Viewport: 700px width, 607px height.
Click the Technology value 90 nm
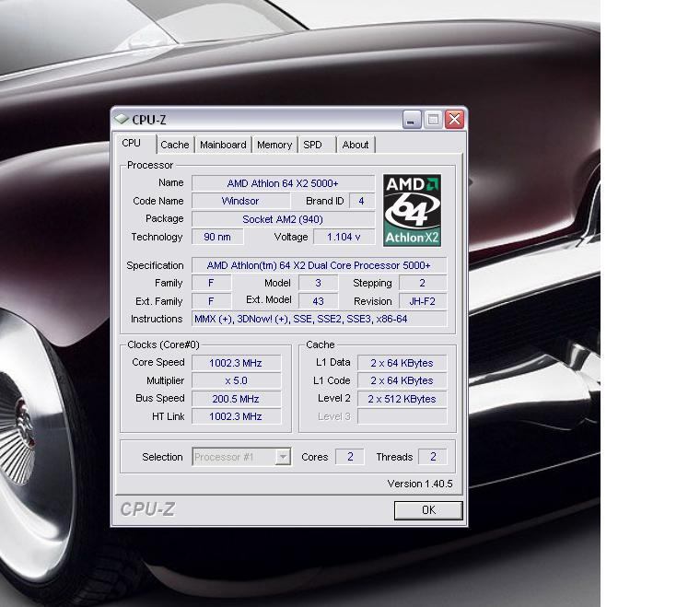(217, 237)
